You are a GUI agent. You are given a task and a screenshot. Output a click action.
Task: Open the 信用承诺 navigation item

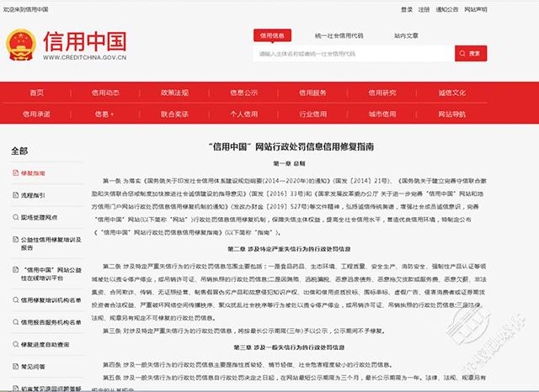point(36,114)
